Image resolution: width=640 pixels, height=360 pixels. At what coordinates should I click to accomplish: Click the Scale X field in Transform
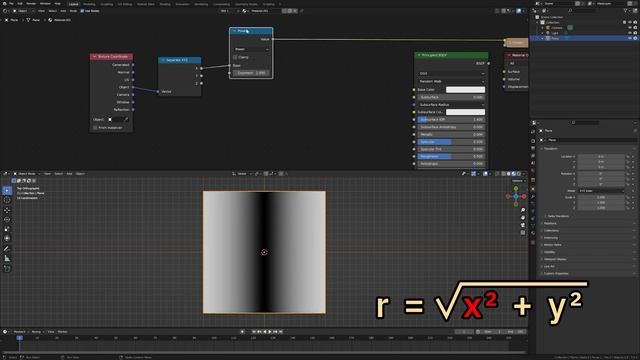601,197
